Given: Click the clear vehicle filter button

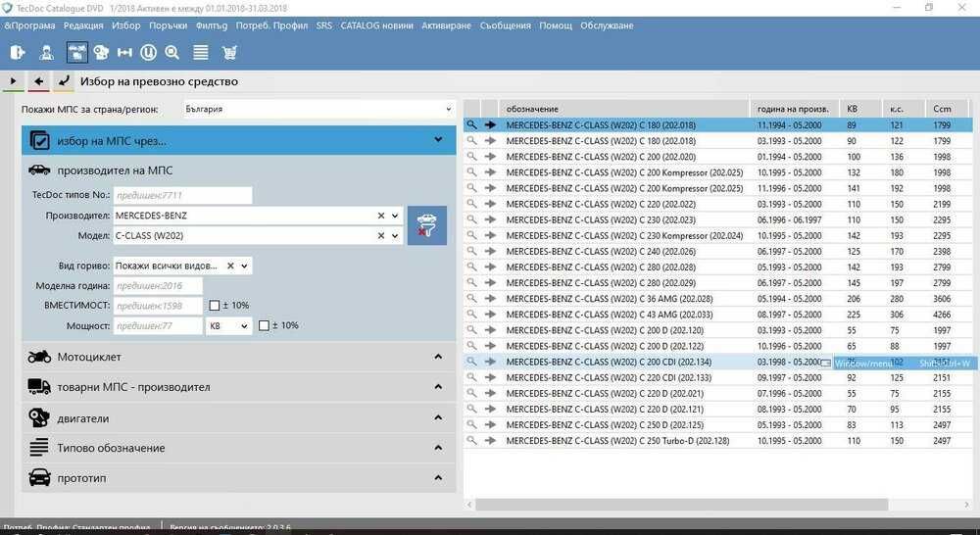Looking at the screenshot, I should 427,225.
